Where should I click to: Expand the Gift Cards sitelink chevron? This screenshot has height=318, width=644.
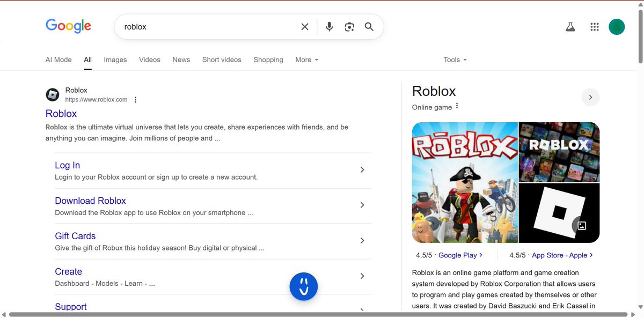pyautogui.click(x=362, y=241)
